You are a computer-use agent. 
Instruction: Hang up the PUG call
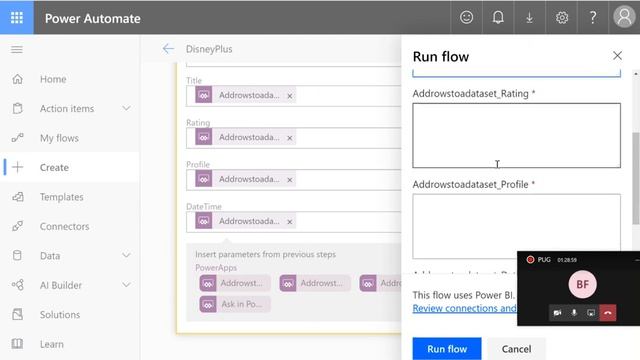coord(608,313)
